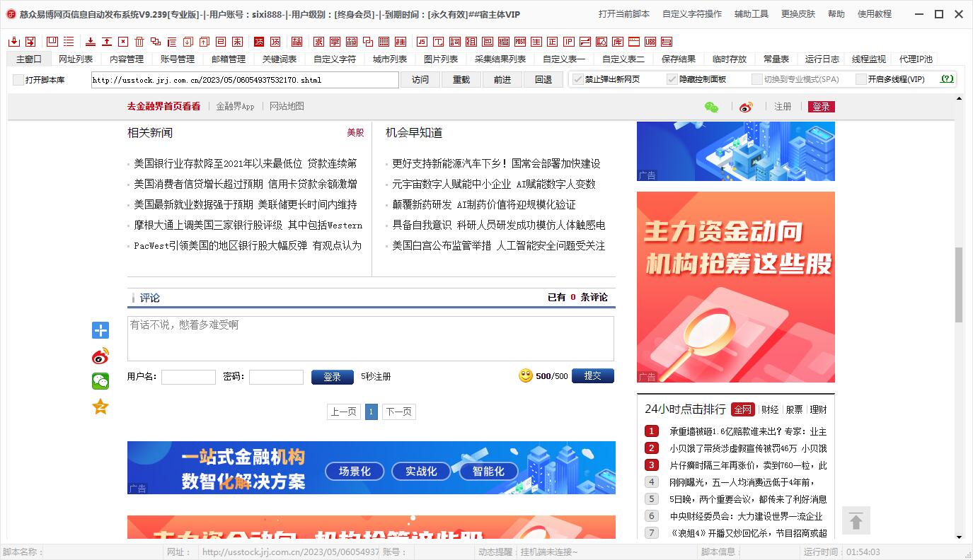The width and height of the screenshot is (973, 560).
Task: Click the JS script toolbar icon
Action: click(x=421, y=42)
